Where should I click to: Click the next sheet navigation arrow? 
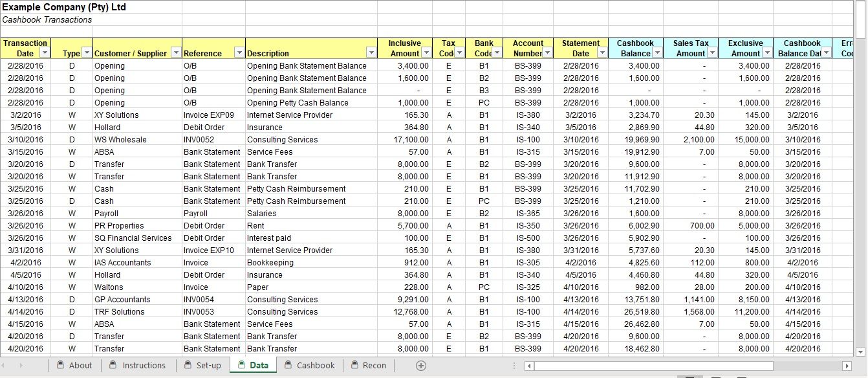(x=21, y=365)
